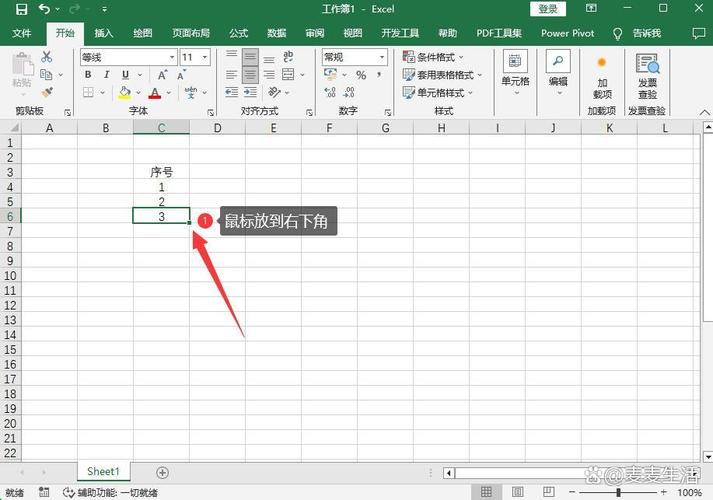Open the font size dropdown
The width and height of the screenshot is (713, 500).
pos(205,57)
